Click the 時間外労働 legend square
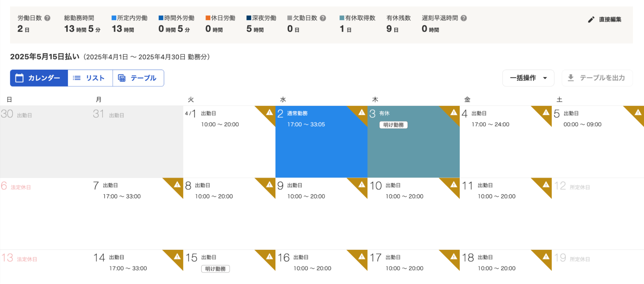 pos(161,18)
